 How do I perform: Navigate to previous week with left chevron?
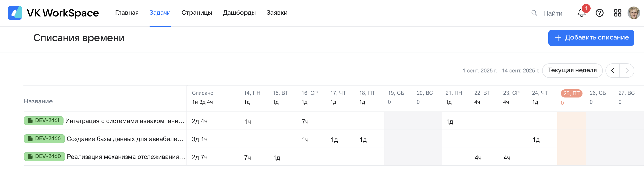point(613,71)
